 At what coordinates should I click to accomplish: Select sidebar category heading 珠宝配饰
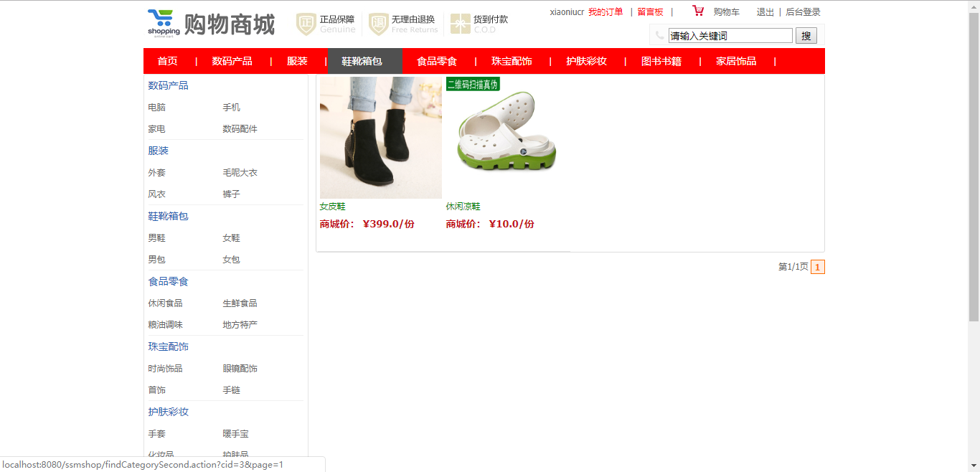pyautogui.click(x=168, y=346)
